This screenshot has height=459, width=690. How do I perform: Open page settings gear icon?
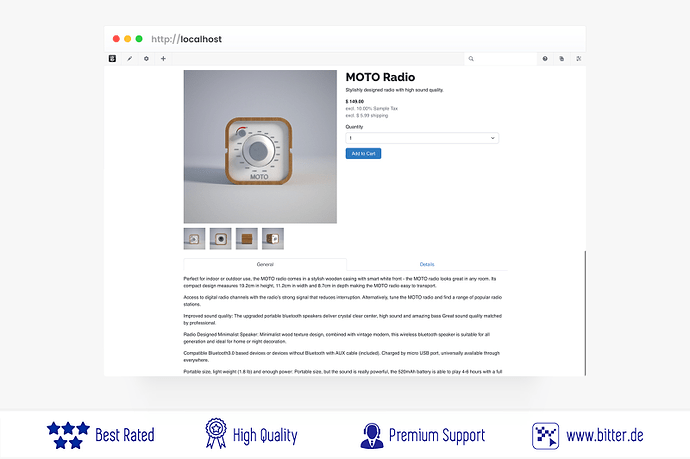click(x=146, y=59)
